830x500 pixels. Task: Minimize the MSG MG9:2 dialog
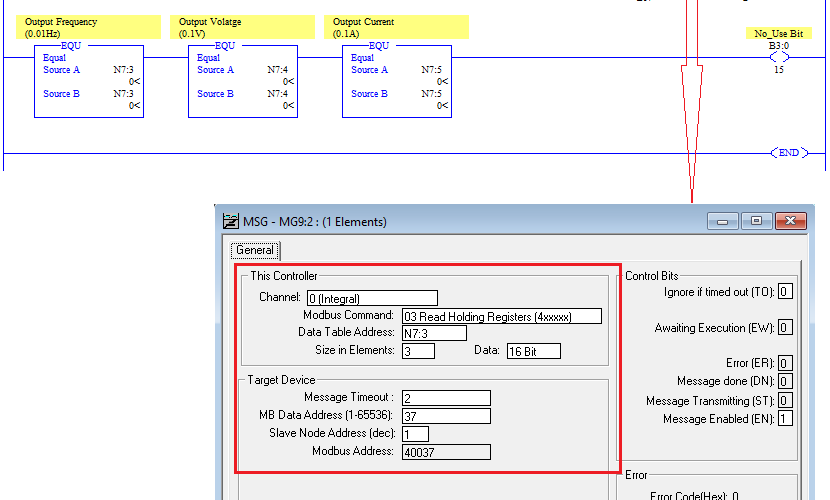coord(723,221)
